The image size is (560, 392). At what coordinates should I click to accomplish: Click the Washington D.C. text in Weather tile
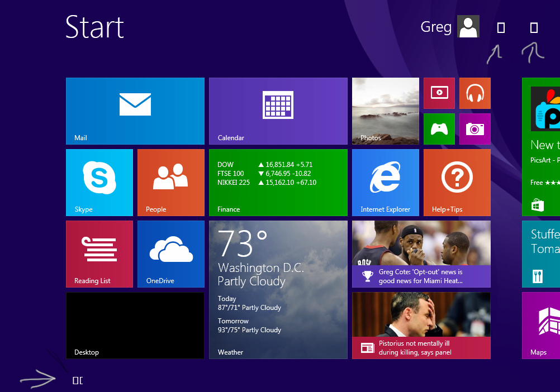coord(261,268)
